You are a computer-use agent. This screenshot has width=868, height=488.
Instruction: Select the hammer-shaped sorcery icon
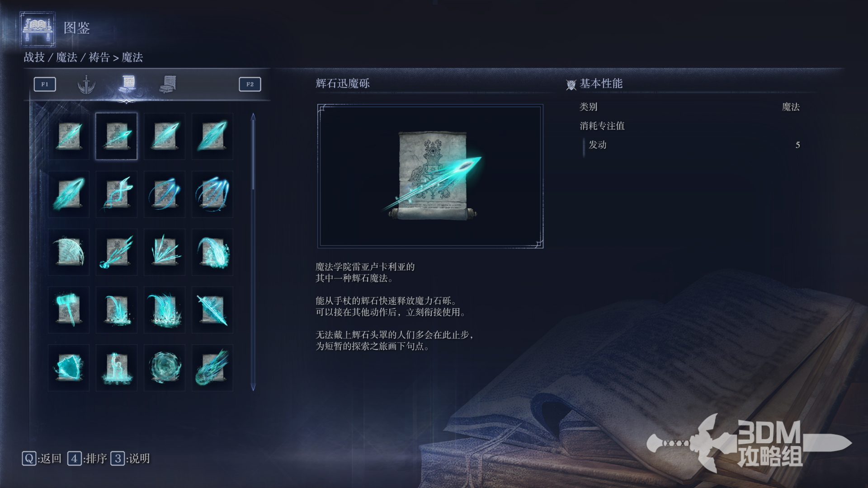point(69,310)
